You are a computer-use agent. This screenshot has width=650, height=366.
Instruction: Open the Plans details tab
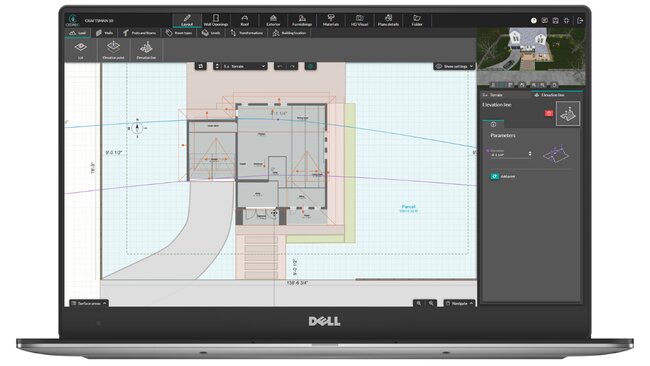[388, 20]
